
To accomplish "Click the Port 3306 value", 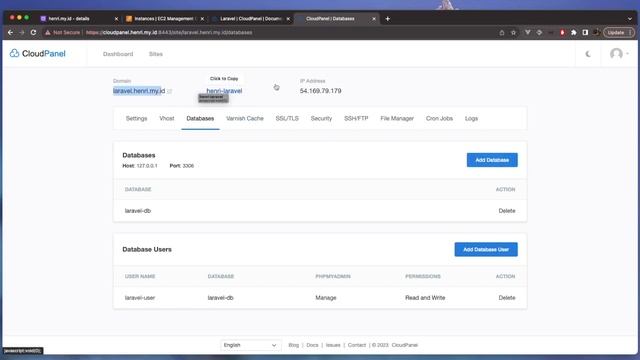I will [x=188, y=166].
